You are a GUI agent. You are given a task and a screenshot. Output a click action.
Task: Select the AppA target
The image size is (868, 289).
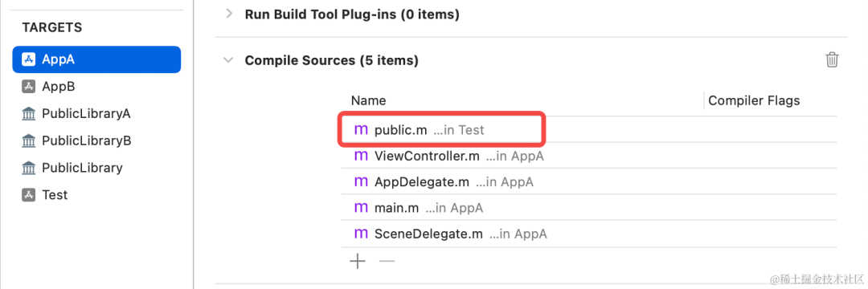pos(96,59)
